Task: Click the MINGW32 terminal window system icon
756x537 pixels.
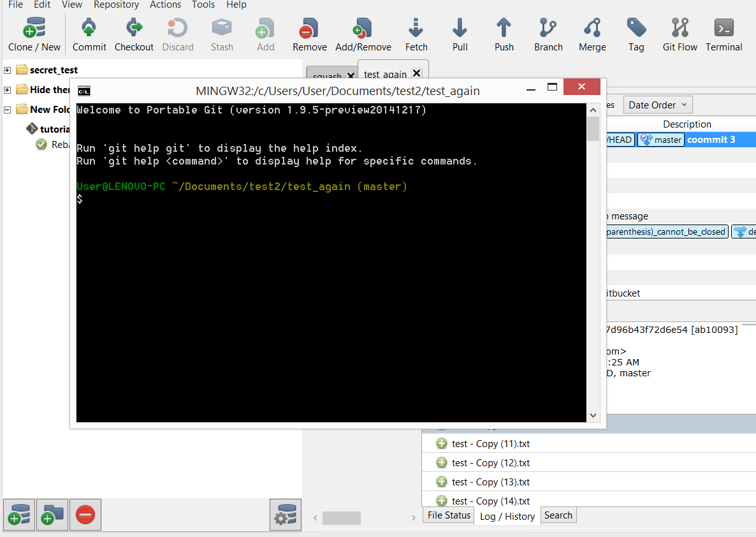Action: (x=84, y=91)
